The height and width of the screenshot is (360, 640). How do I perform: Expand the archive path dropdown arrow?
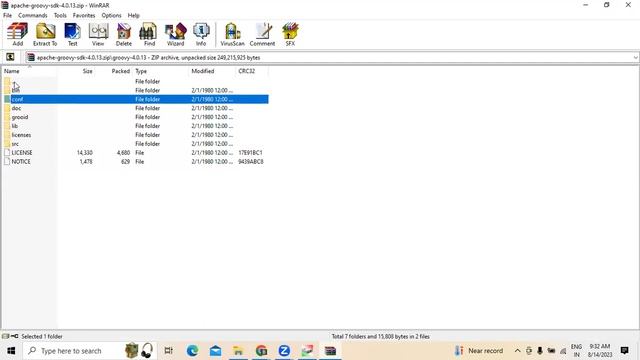pos(636,58)
